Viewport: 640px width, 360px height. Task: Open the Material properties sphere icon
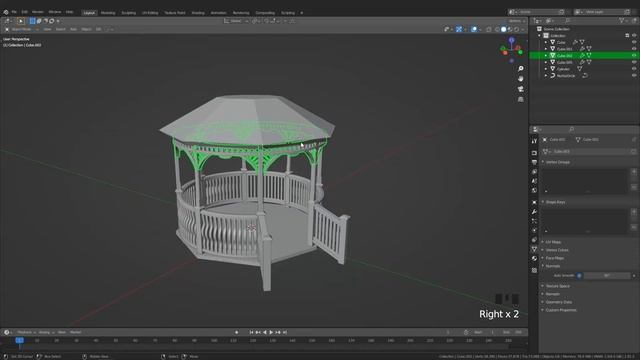534,259
